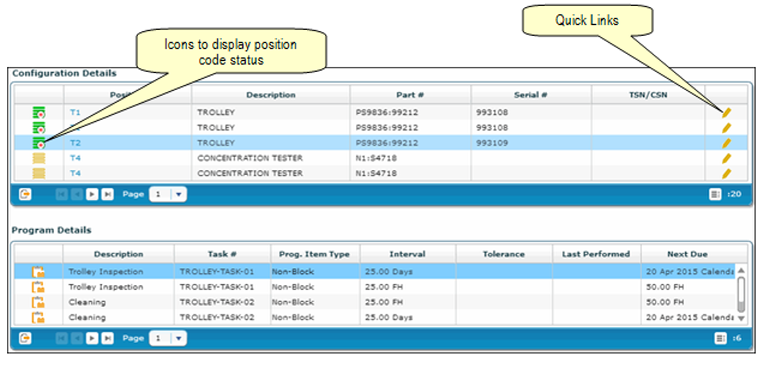Viewport: 769px width, 368px height.
Task: Click the column chooser icon in Program Details pager
Action: coord(720,338)
